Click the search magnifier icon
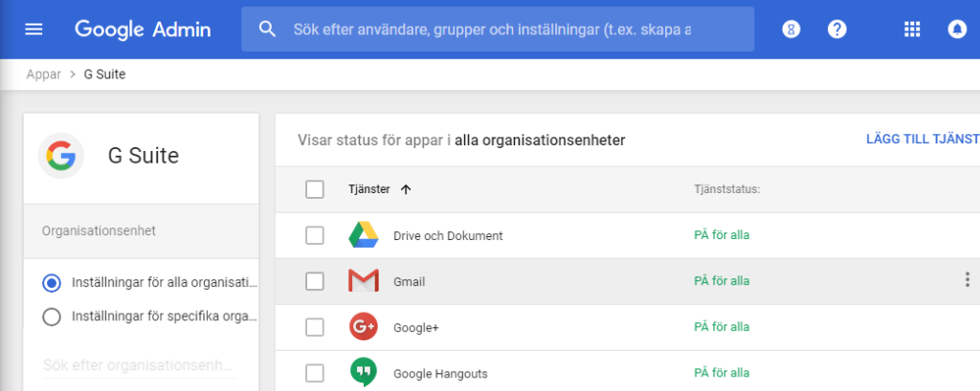The width and height of the screenshot is (980, 391). click(x=268, y=29)
